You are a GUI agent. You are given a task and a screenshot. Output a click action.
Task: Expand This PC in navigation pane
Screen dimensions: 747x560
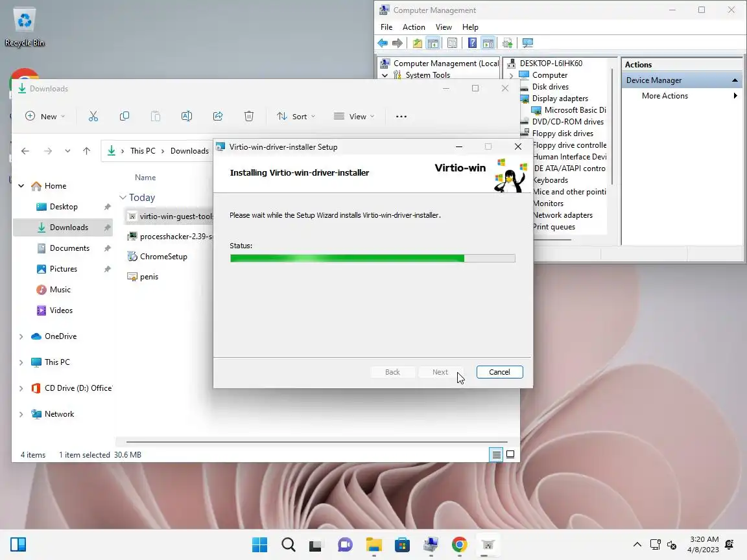coord(21,362)
